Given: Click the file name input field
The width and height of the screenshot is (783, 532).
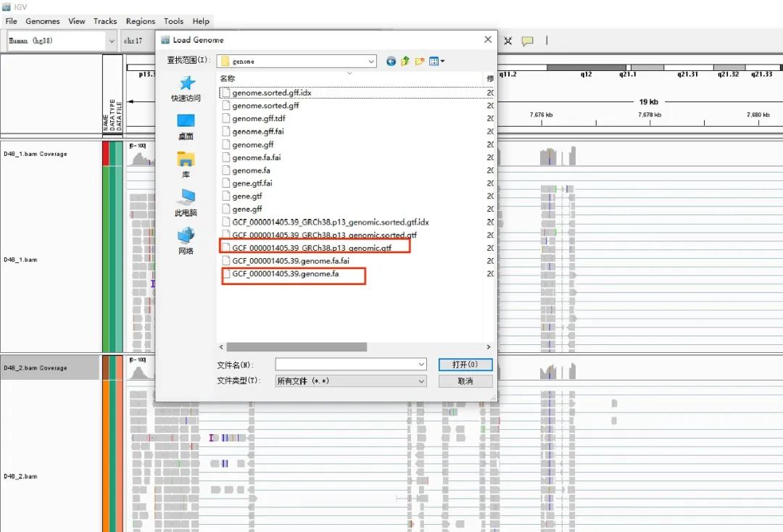Looking at the screenshot, I should [x=346, y=365].
